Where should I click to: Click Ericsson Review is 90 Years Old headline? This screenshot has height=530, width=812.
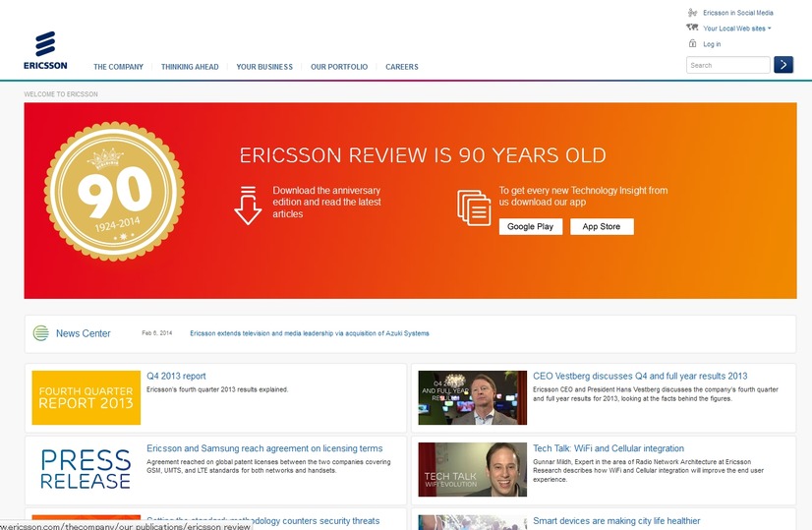click(x=423, y=155)
